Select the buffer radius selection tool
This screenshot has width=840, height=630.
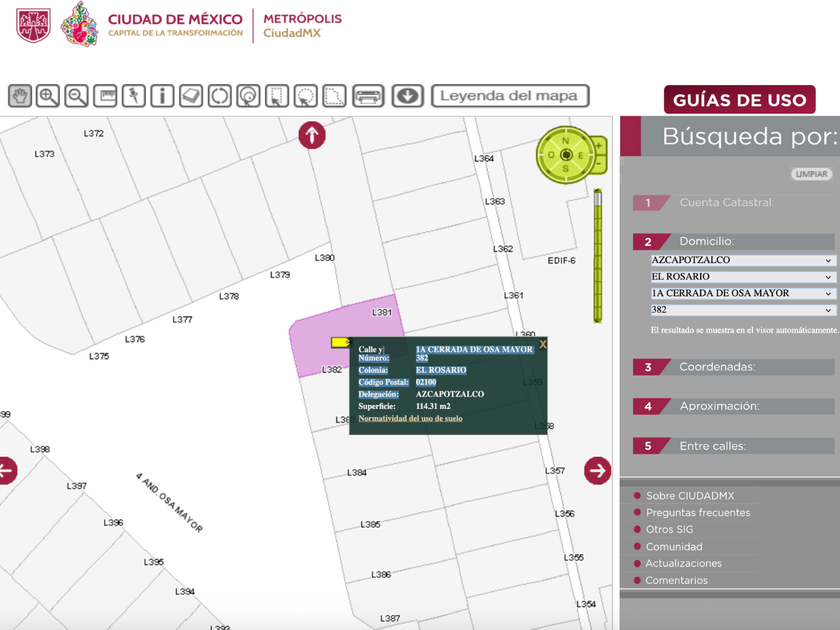pyautogui.click(x=248, y=96)
